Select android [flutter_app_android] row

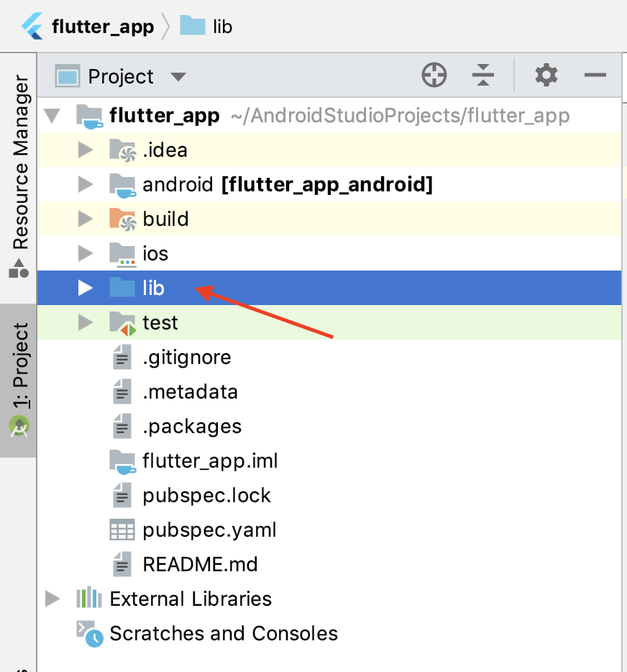[x=329, y=185]
